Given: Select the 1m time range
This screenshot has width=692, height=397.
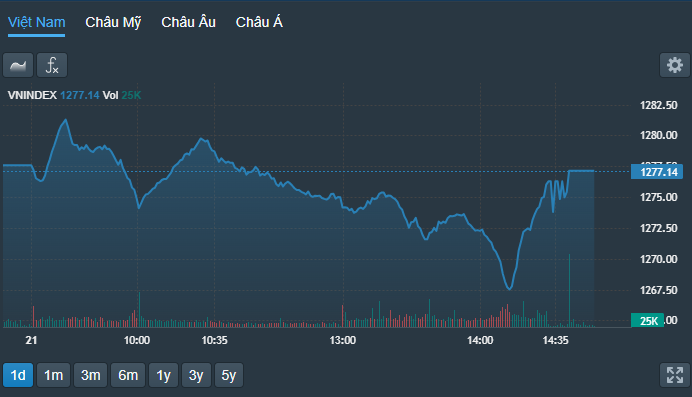Looking at the screenshot, I should (53, 375).
